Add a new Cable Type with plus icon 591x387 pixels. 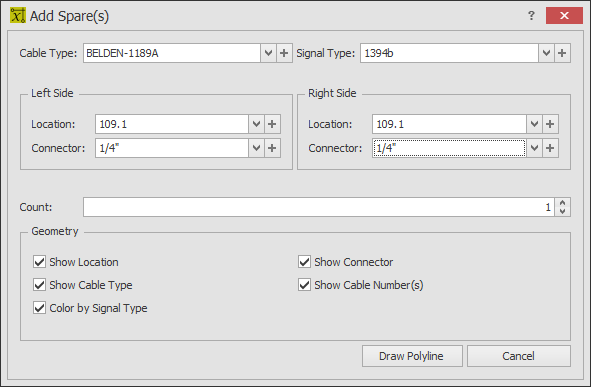point(284,53)
